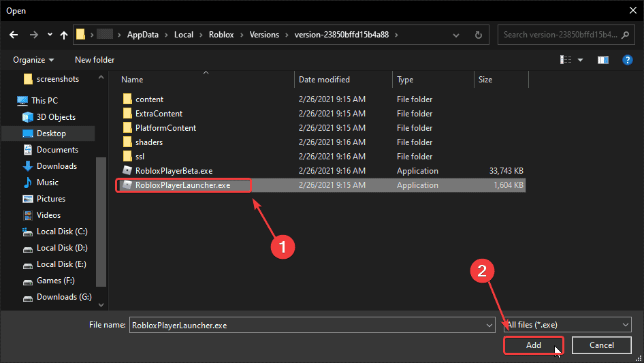Select AppData in the address path

pyautogui.click(x=142, y=35)
